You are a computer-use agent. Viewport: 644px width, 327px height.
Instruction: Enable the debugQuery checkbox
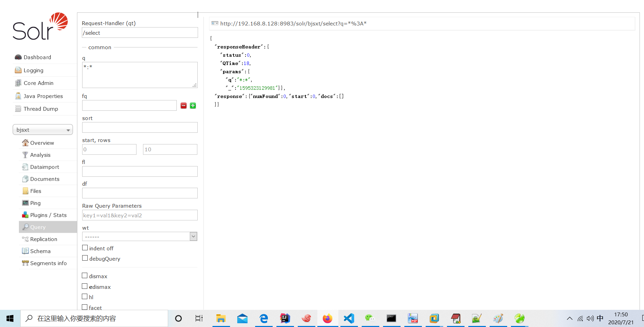(85, 258)
